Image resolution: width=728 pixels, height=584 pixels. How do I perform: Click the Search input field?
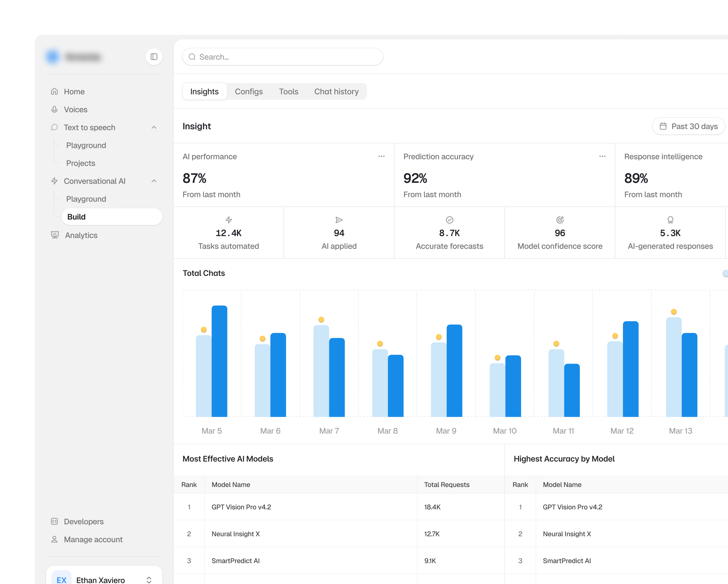pyautogui.click(x=283, y=57)
